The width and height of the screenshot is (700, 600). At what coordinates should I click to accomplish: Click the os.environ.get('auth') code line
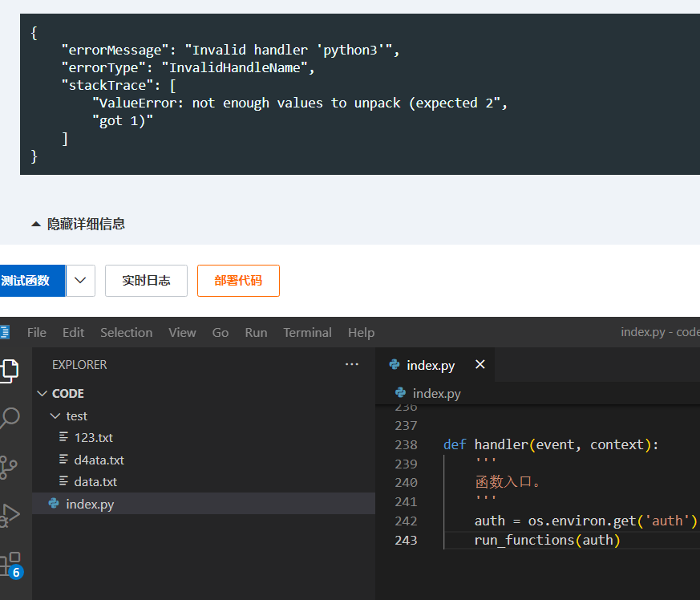585,521
